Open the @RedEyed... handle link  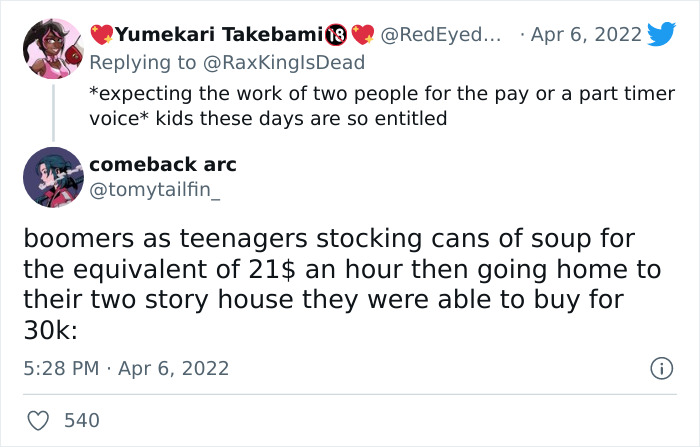[440, 35]
